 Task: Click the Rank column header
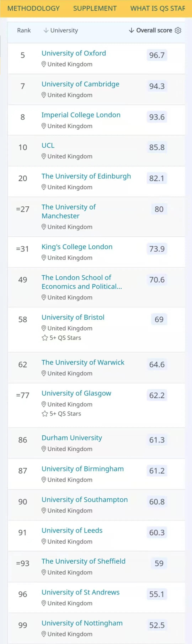(x=24, y=30)
